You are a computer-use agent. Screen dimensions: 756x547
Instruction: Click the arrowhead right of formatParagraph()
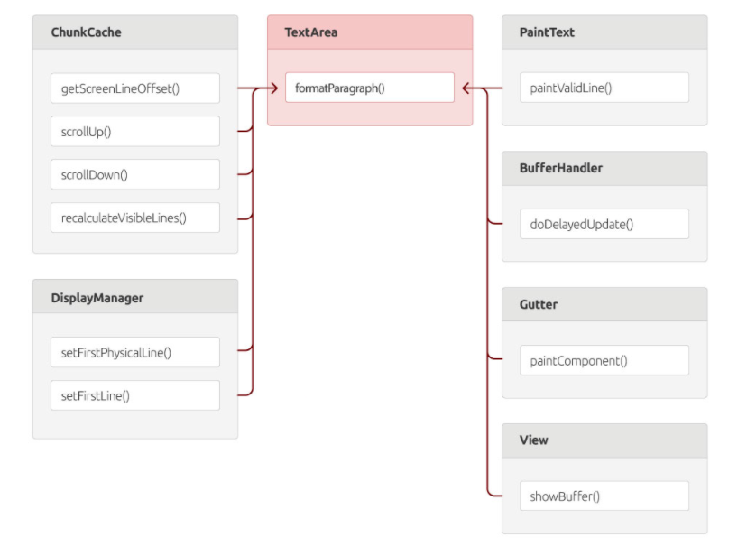pos(466,88)
